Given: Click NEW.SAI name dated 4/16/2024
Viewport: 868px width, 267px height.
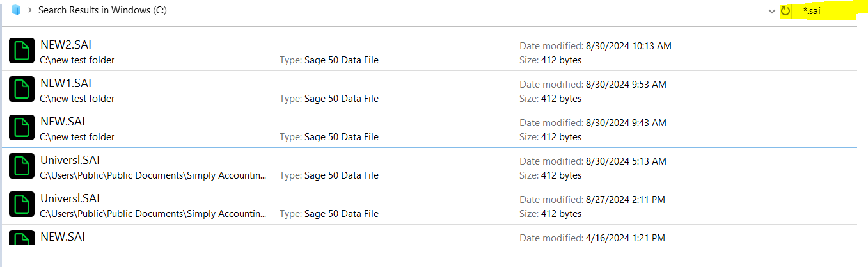Looking at the screenshot, I should click(63, 237).
